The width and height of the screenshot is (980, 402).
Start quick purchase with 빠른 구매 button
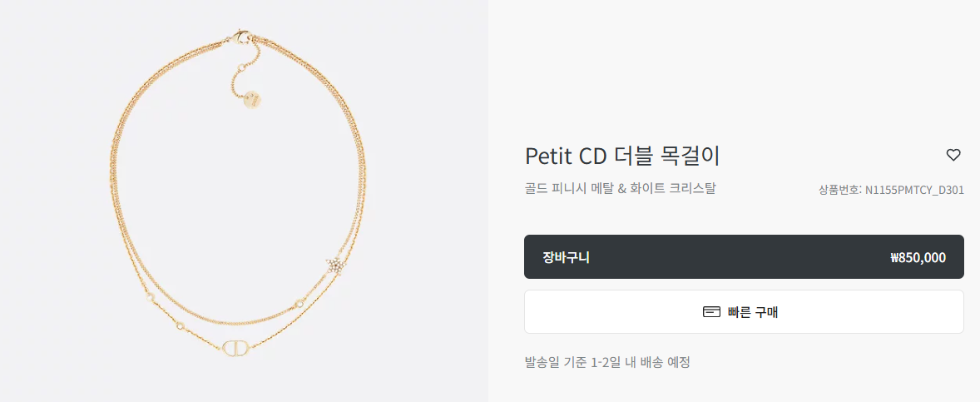[x=744, y=311]
